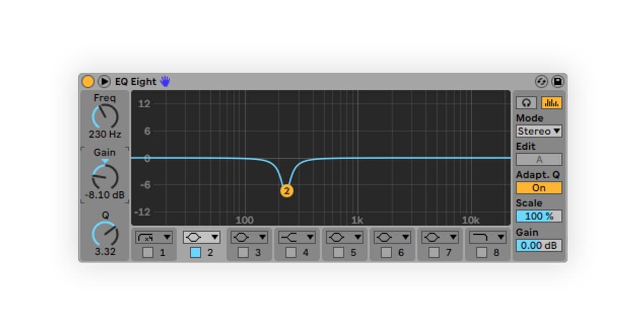Click the Gain knob
The width and height of the screenshot is (644, 336).
click(x=105, y=176)
